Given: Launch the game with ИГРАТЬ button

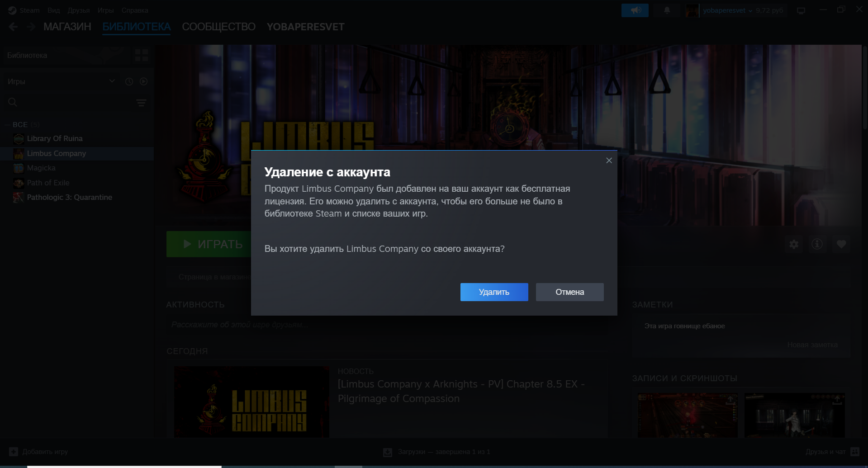Looking at the screenshot, I should pyautogui.click(x=209, y=244).
